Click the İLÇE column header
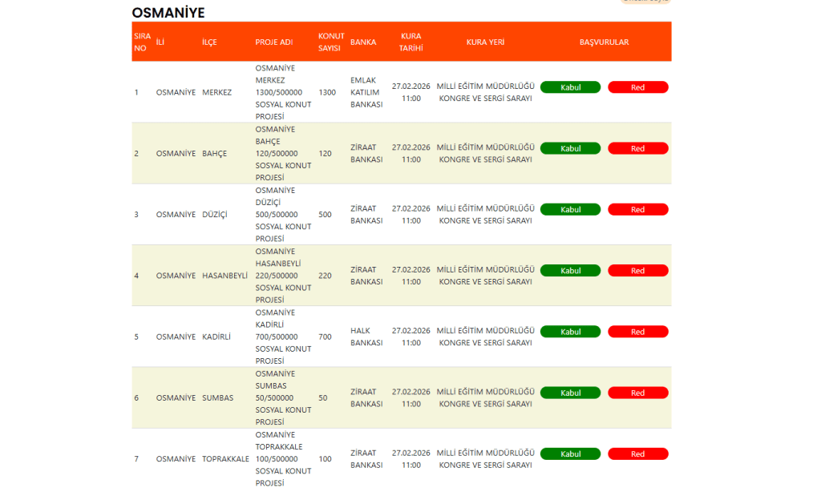 click(x=209, y=42)
